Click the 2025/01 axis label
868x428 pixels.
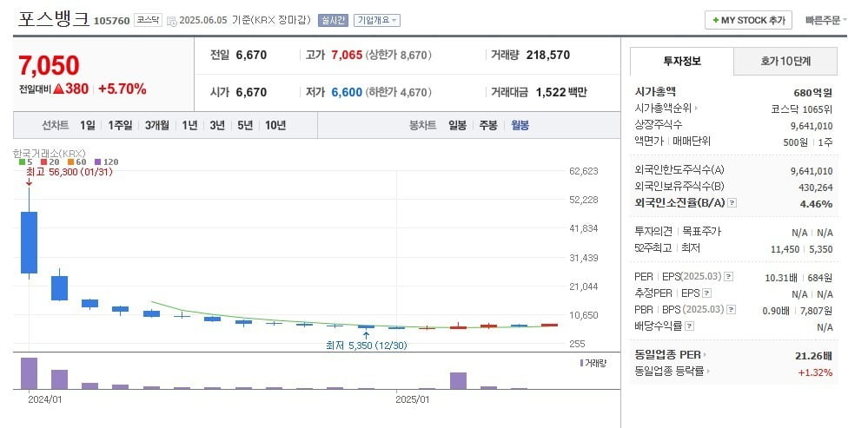[x=411, y=399]
